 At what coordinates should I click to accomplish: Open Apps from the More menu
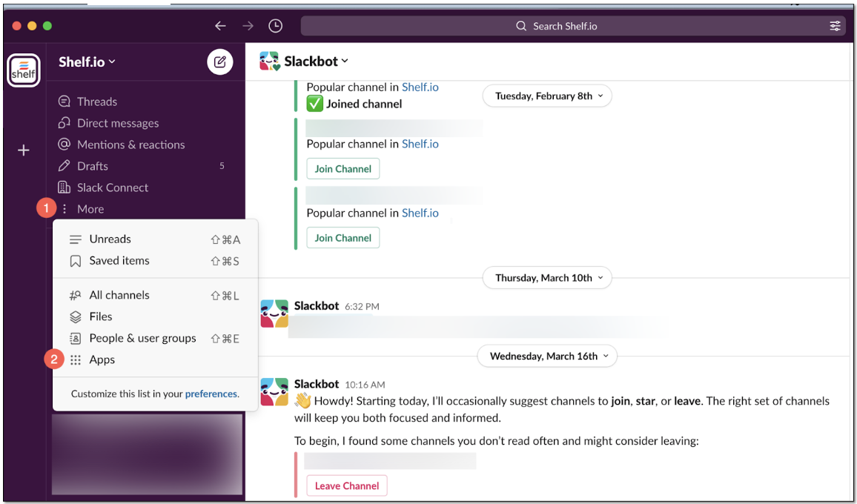[155, 359]
